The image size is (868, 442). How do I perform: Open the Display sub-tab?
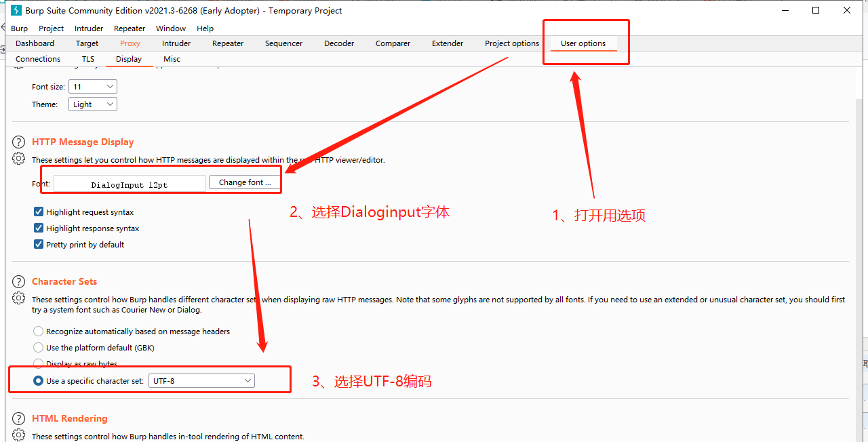pos(129,59)
